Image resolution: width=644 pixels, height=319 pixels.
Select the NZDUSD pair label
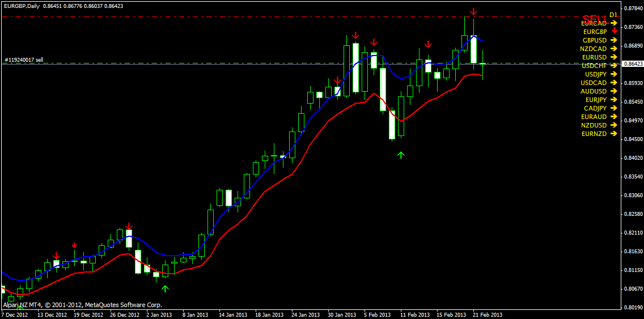tap(594, 125)
